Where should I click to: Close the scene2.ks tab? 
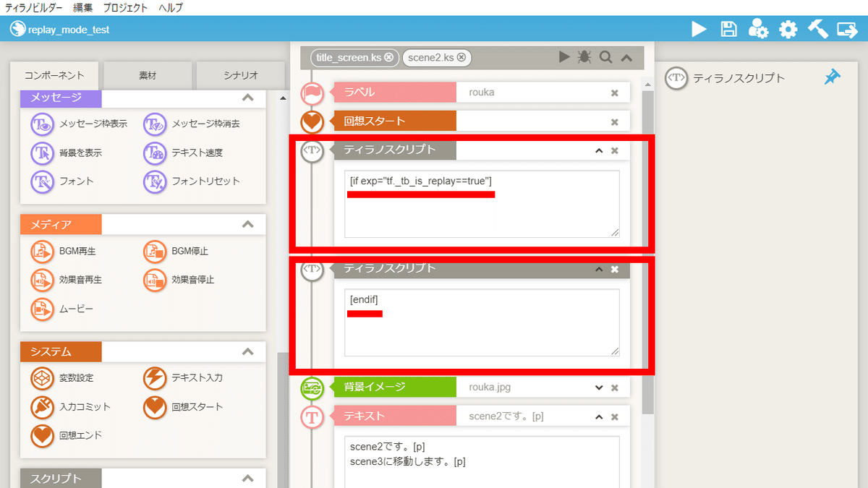461,57
